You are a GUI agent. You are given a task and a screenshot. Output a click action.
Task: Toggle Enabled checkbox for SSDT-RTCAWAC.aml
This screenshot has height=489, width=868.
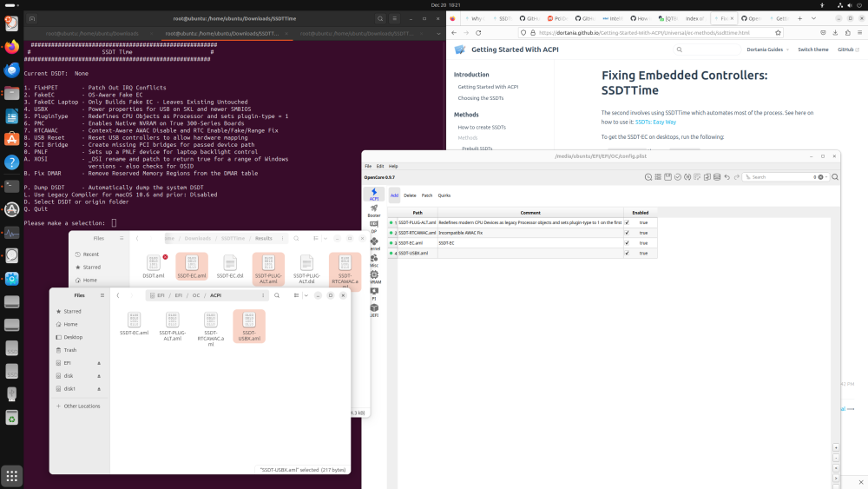(627, 233)
